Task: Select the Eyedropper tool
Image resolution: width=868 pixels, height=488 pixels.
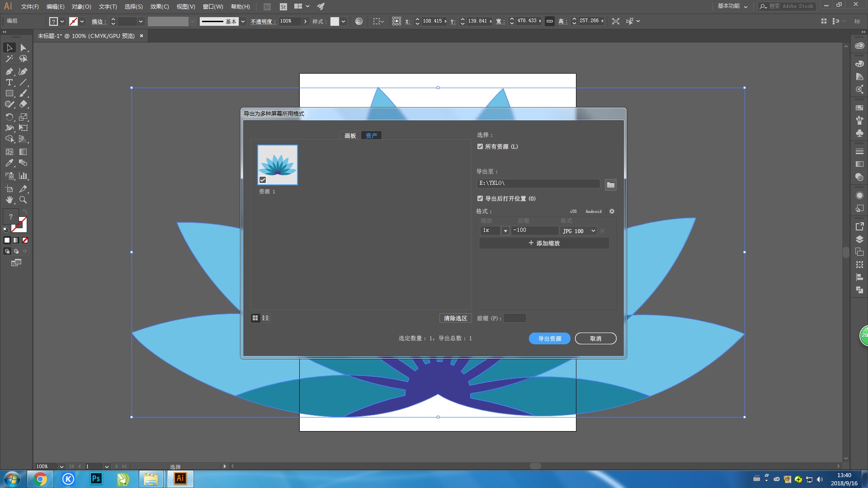Action: (9, 163)
